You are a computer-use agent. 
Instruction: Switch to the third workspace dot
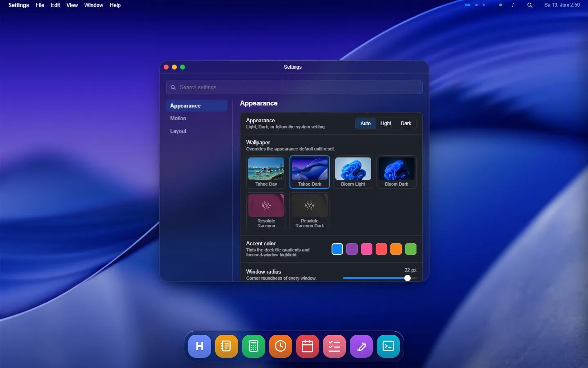(x=484, y=5)
